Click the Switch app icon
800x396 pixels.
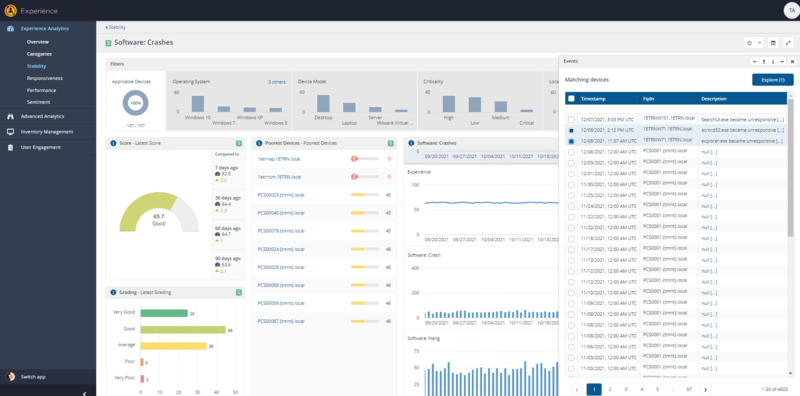point(10,377)
